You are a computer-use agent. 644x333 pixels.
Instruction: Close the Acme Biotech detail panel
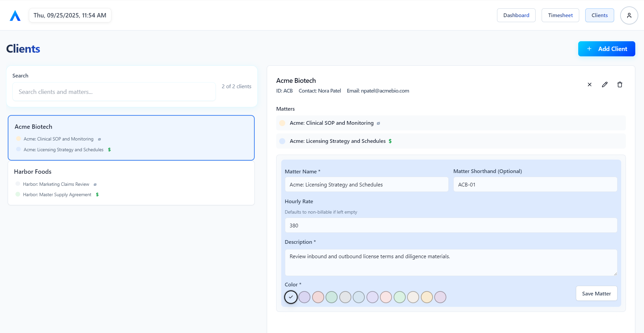(590, 85)
